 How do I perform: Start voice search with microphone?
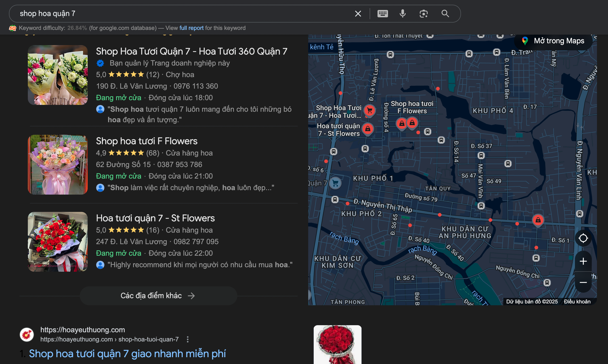click(x=402, y=14)
